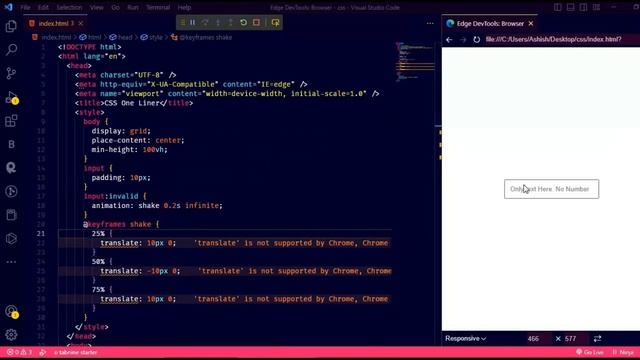
Task: Open the Explorer view in activity bar
Action: [x=11, y=27]
